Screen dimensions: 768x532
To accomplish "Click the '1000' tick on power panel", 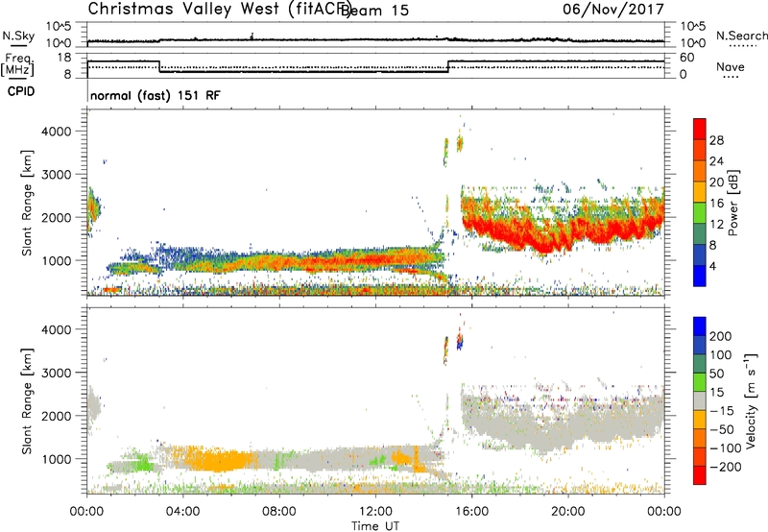I will click(x=56, y=260).
